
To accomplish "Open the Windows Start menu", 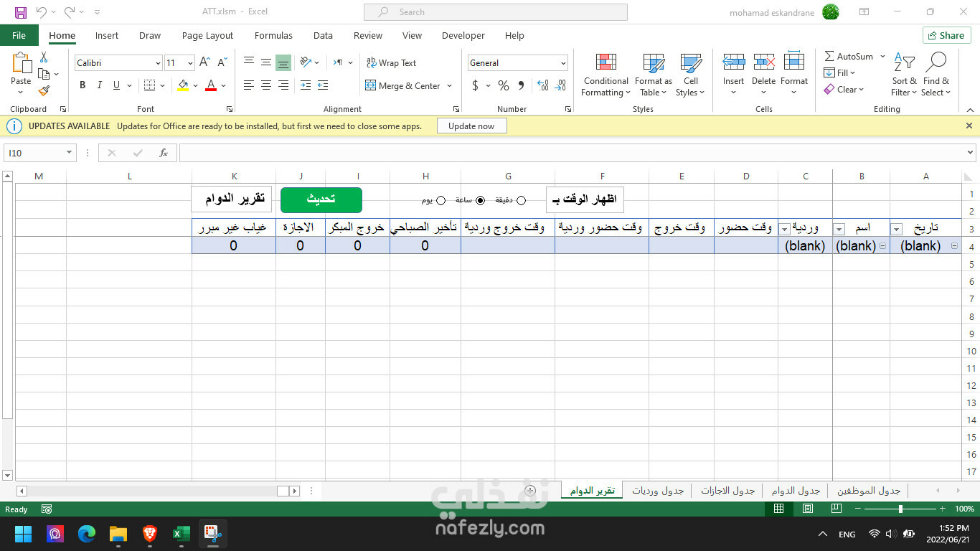I will [x=23, y=534].
